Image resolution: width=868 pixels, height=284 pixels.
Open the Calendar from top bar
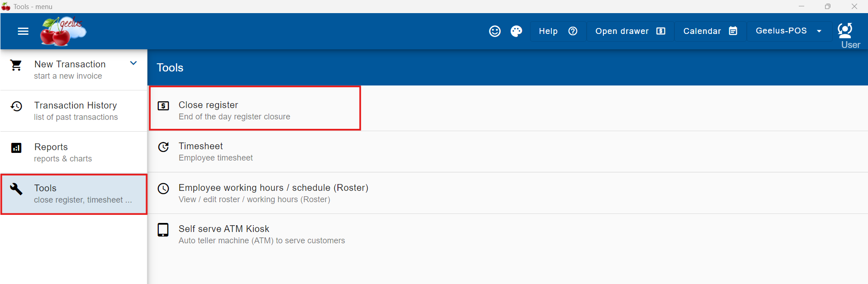(x=710, y=31)
